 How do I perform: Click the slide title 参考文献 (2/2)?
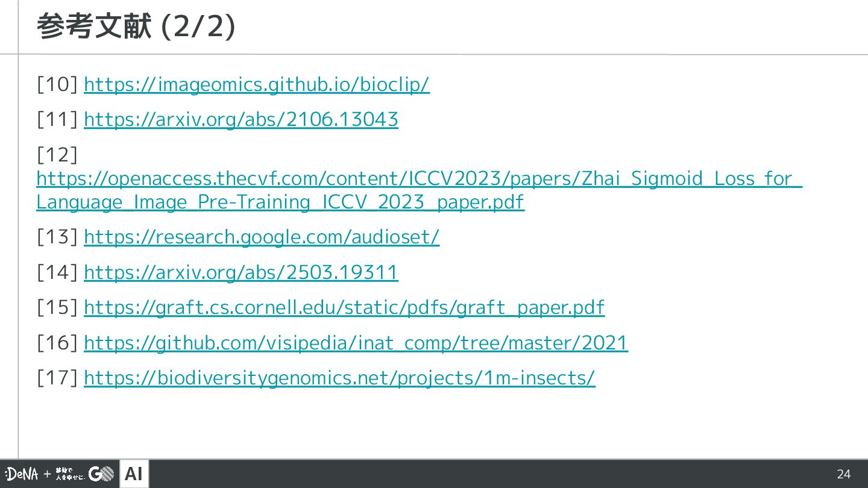pyautogui.click(x=136, y=27)
